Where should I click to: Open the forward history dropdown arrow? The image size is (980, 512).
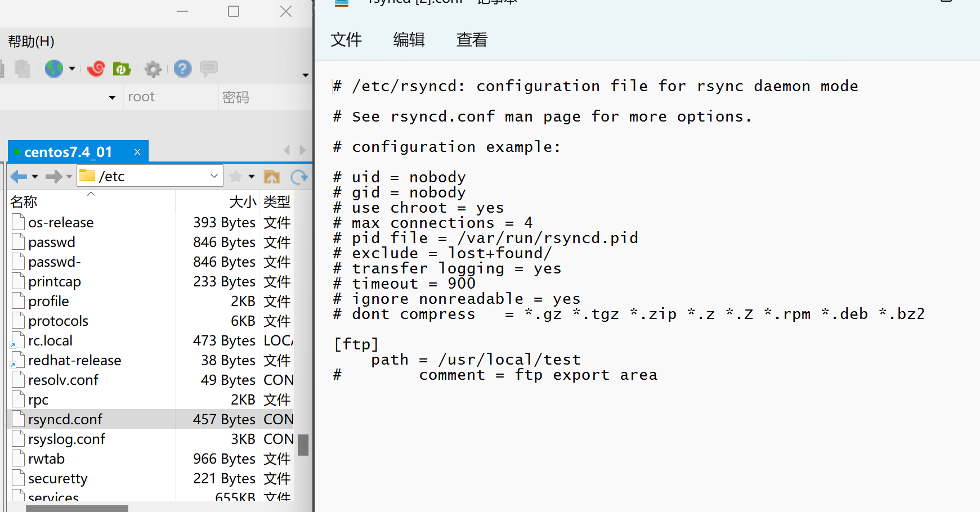point(69,177)
